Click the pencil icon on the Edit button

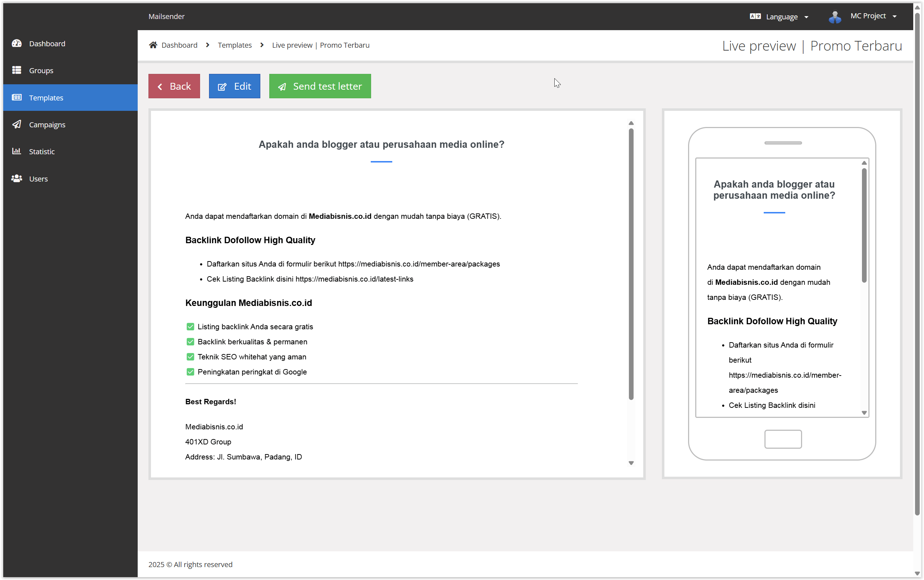222,87
